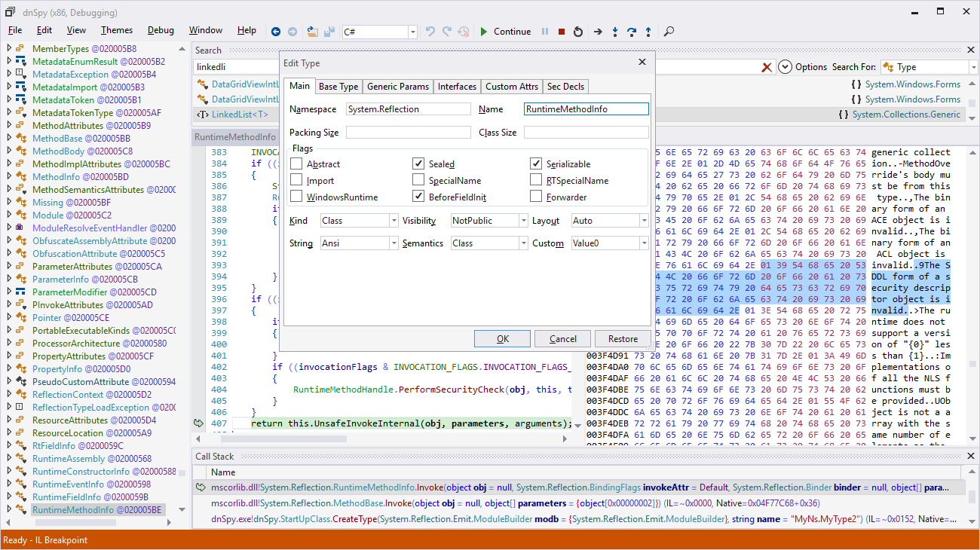Switch to the Generic Params tab

(398, 87)
